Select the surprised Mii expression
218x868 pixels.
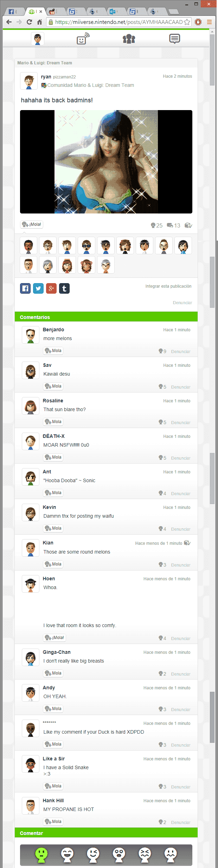pyautogui.click(x=119, y=855)
